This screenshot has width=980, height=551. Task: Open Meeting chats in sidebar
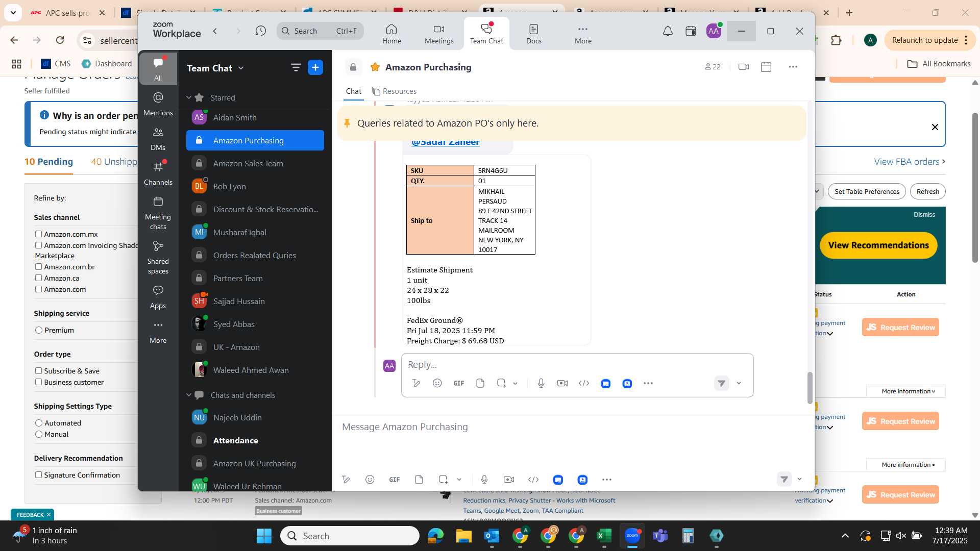158,213
